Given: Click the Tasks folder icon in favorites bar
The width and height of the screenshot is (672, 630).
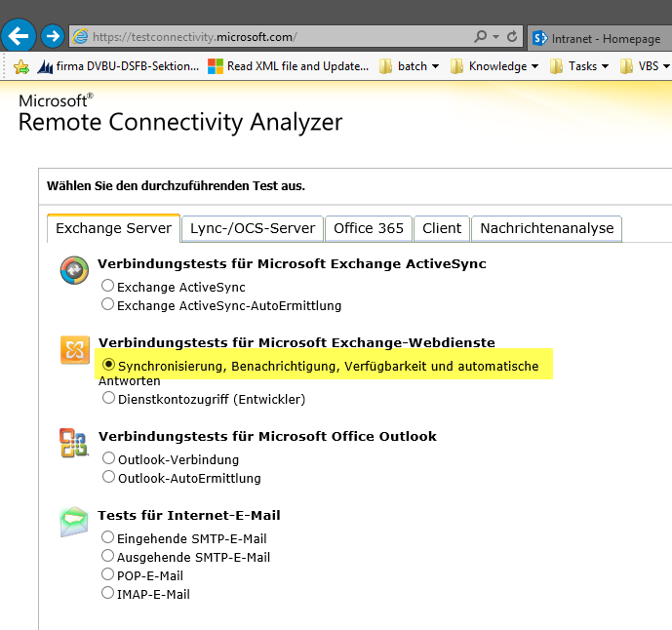Looking at the screenshot, I should coord(556,66).
